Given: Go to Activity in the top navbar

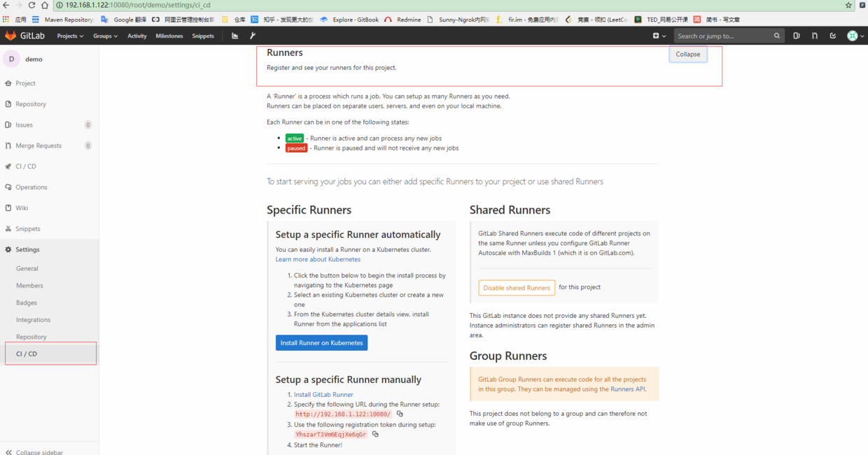Looking at the screenshot, I should 137,36.
